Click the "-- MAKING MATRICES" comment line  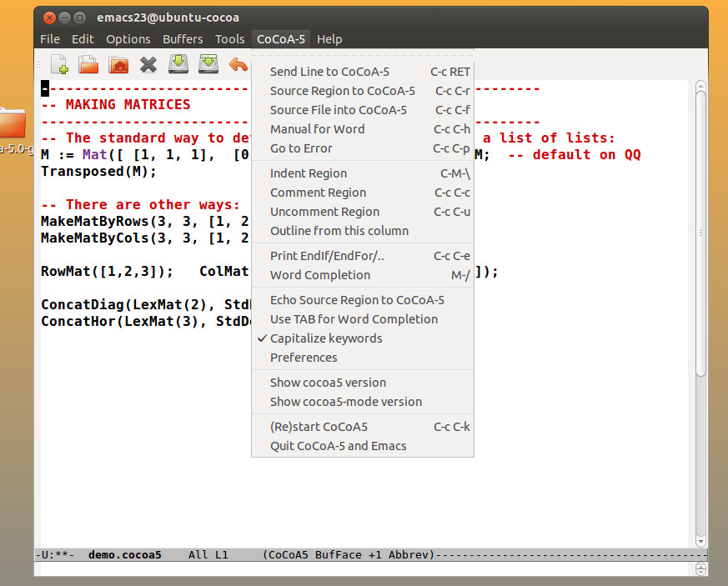[x=116, y=105]
